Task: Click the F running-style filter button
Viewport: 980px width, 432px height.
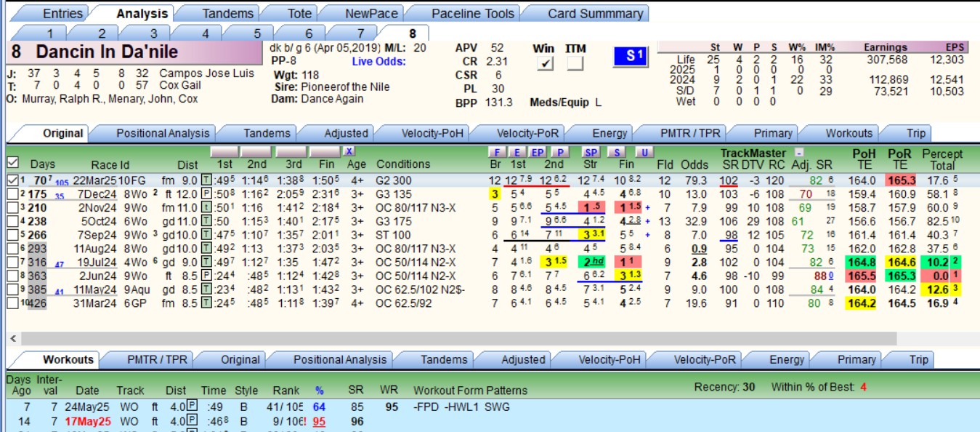Action: (498, 152)
